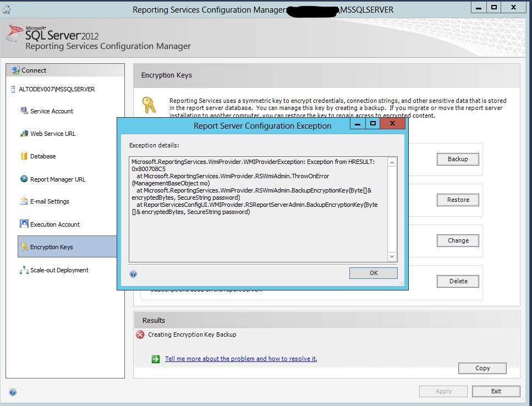
Task: Click the Report Manager URL globe icon
Action: 24,179
